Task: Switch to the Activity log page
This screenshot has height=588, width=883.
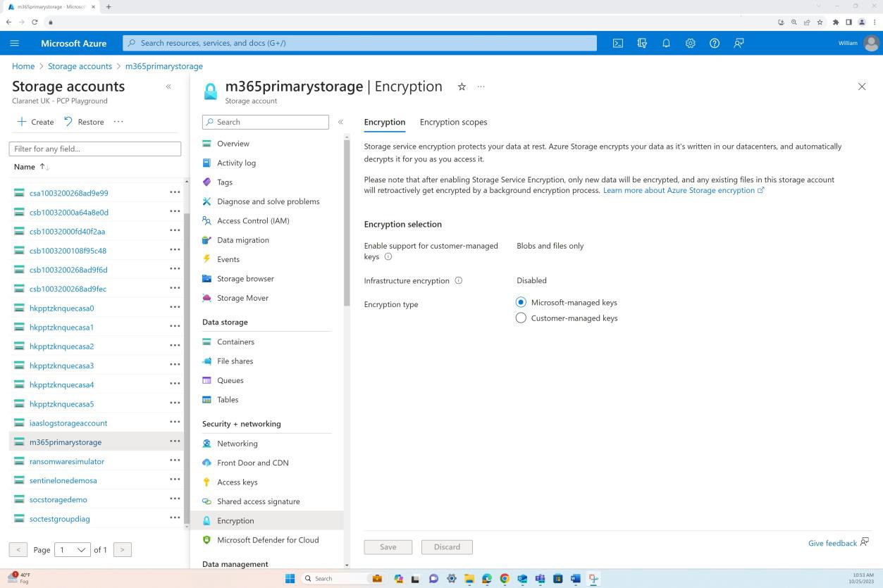Action: click(x=236, y=163)
